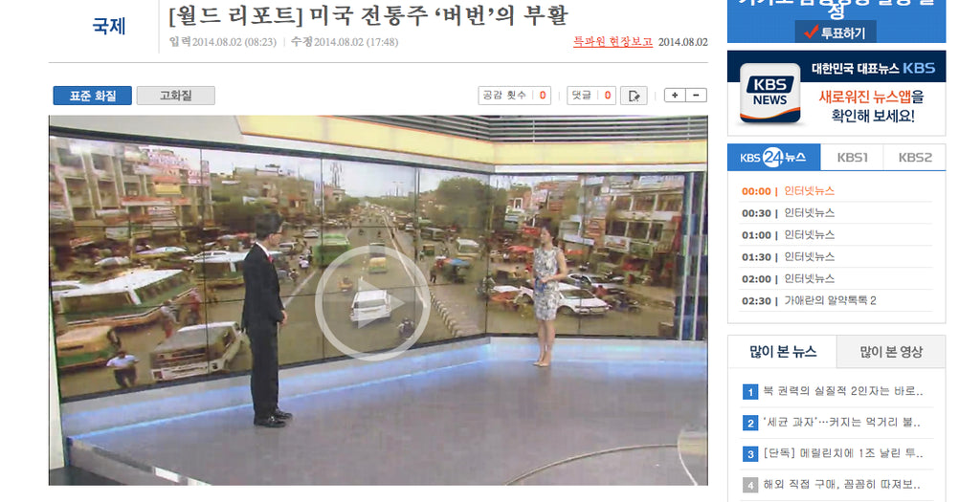980x502 pixels.
Task: Play the news video
Action: pyautogui.click(x=372, y=303)
